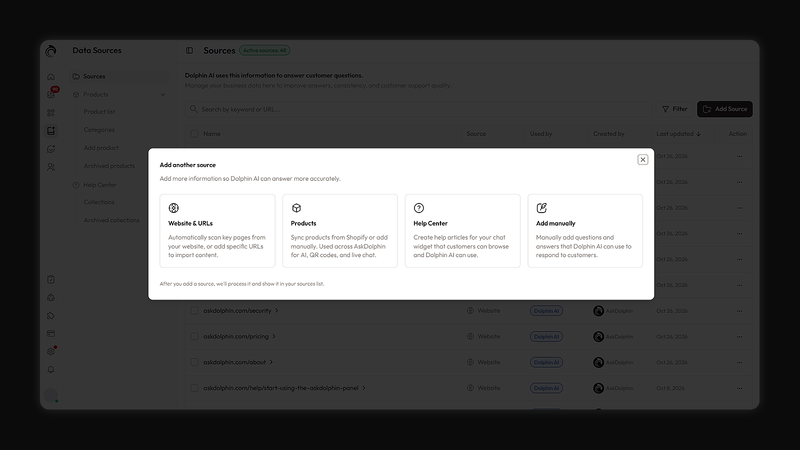
Task: Expand the start-using-the-askdolphin-panel row chevron
Action: (364, 388)
